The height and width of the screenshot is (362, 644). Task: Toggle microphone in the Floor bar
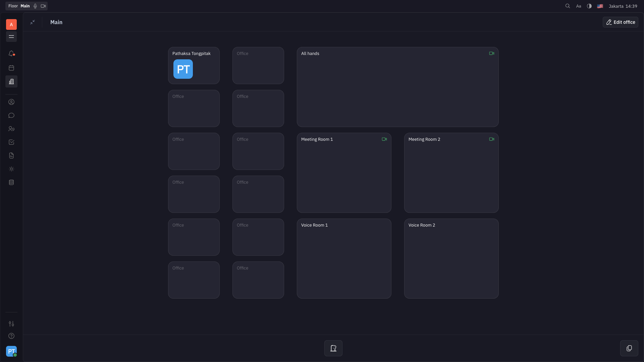pyautogui.click(x=35, y=6)
